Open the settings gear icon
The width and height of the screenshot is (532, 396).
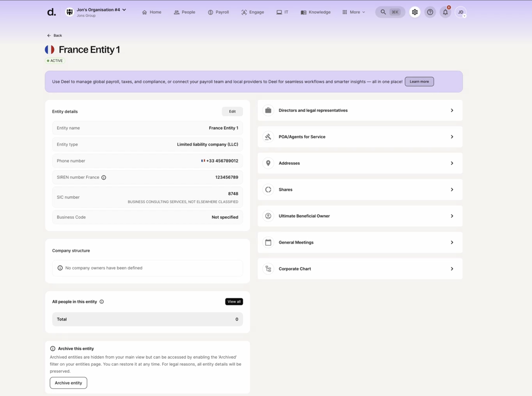point(415,12)
